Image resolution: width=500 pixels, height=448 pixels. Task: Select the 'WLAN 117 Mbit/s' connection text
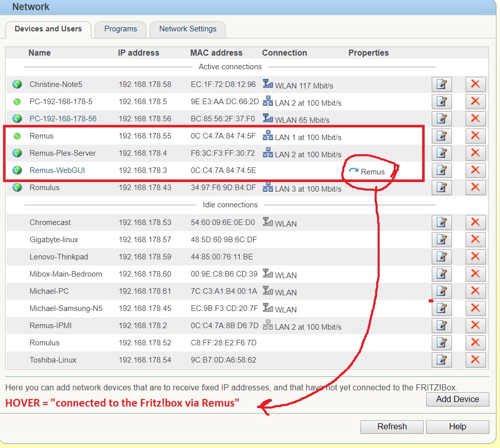pos(304,86)
